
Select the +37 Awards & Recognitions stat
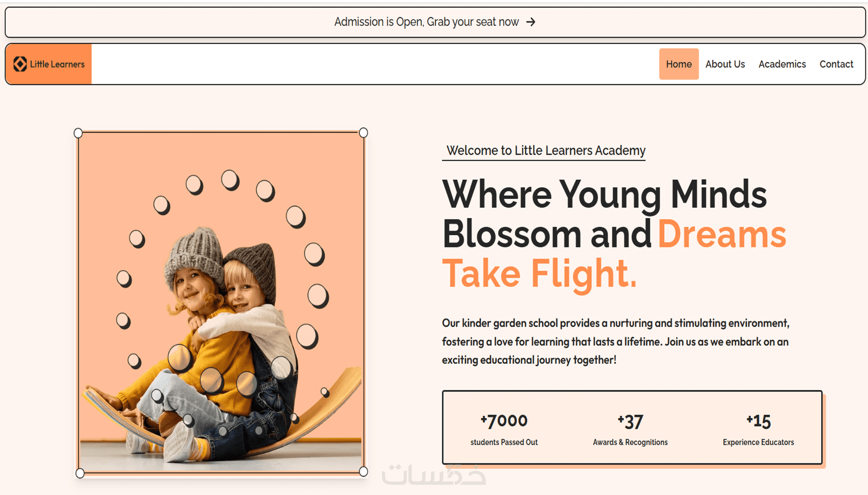(630, 429)
